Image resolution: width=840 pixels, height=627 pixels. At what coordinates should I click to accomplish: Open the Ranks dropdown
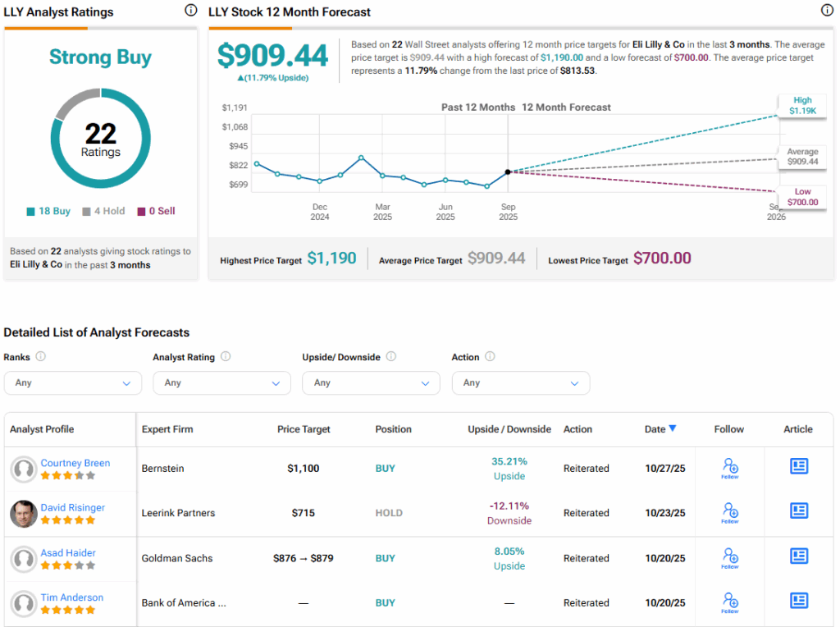pos(72,382)
